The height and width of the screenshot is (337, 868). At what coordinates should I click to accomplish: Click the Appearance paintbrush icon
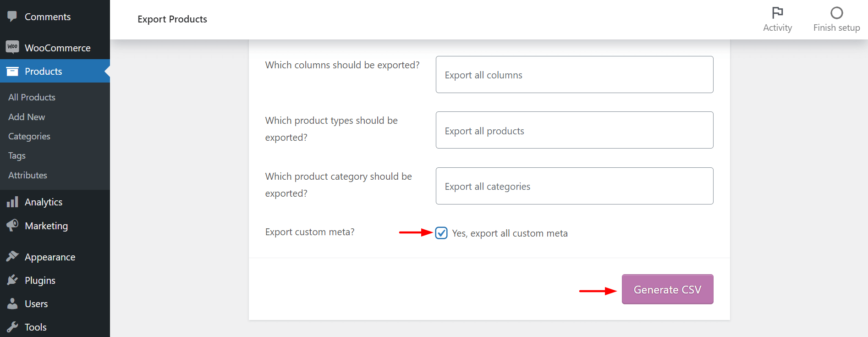click(x=12, y=256)
